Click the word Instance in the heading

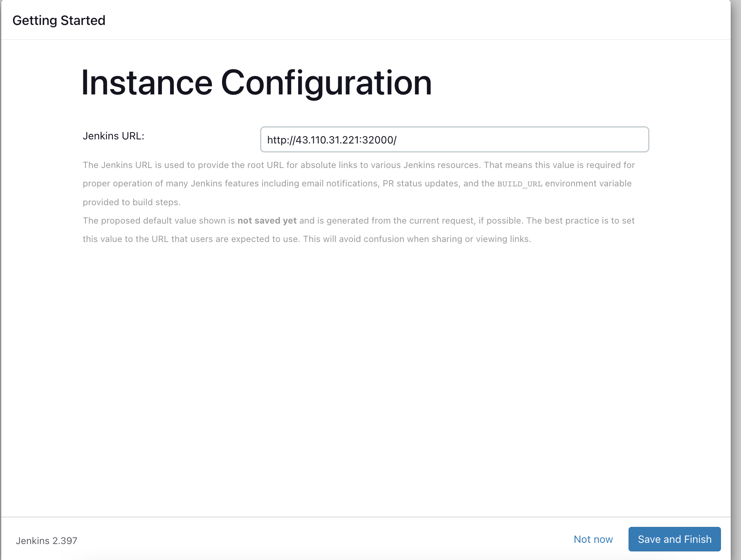pos(146,83)
